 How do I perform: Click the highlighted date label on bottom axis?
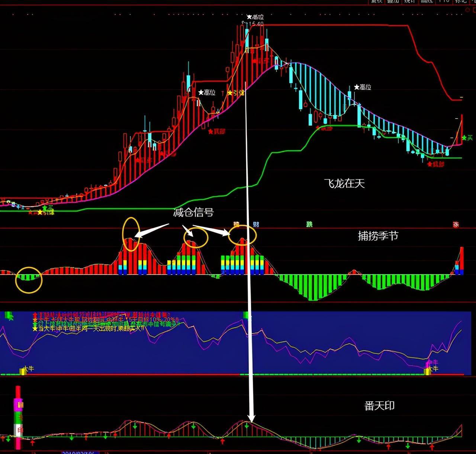coord(80,453)
